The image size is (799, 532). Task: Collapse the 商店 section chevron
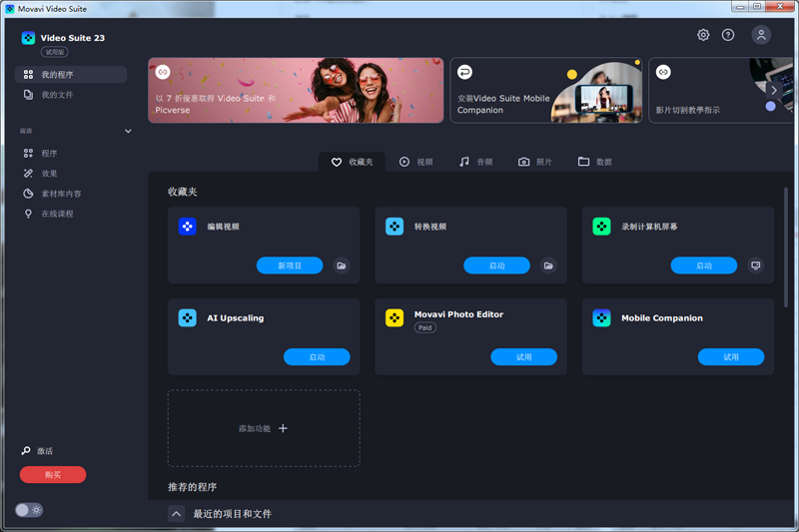click(x=128, y=132)
